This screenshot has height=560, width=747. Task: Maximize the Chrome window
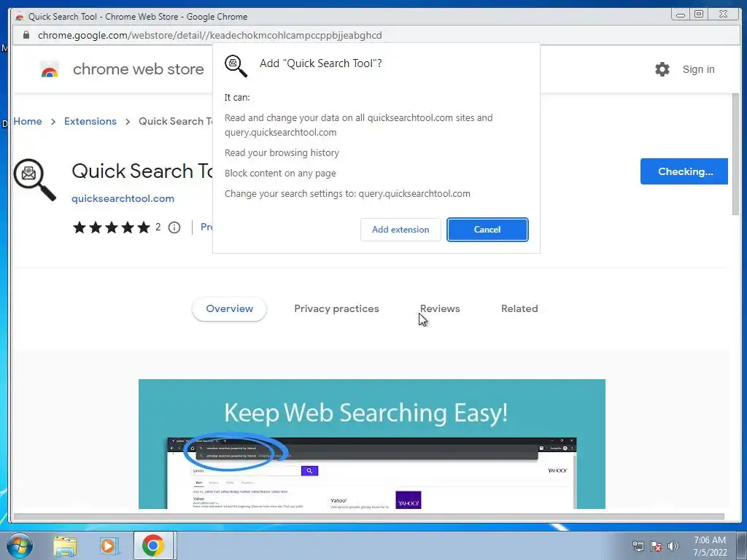point(699,15)
